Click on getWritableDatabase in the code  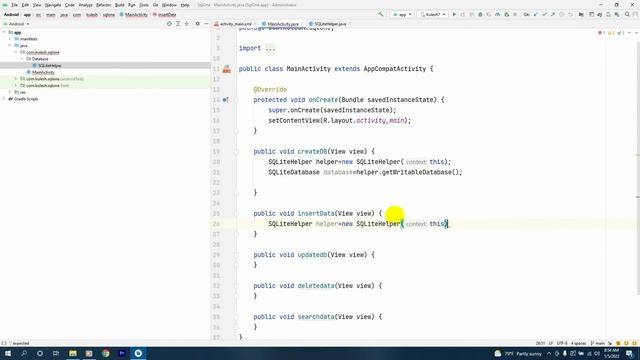pos(416,172)
